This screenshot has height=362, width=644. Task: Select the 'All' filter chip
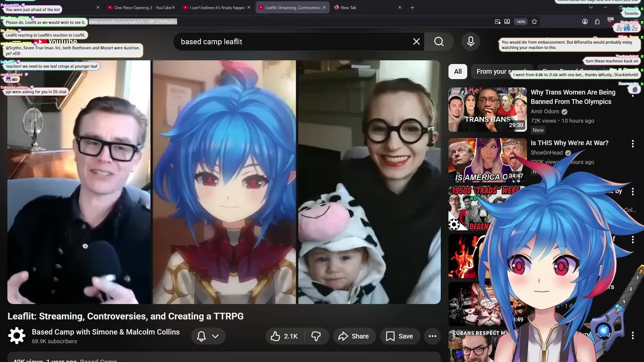(458, 71)
